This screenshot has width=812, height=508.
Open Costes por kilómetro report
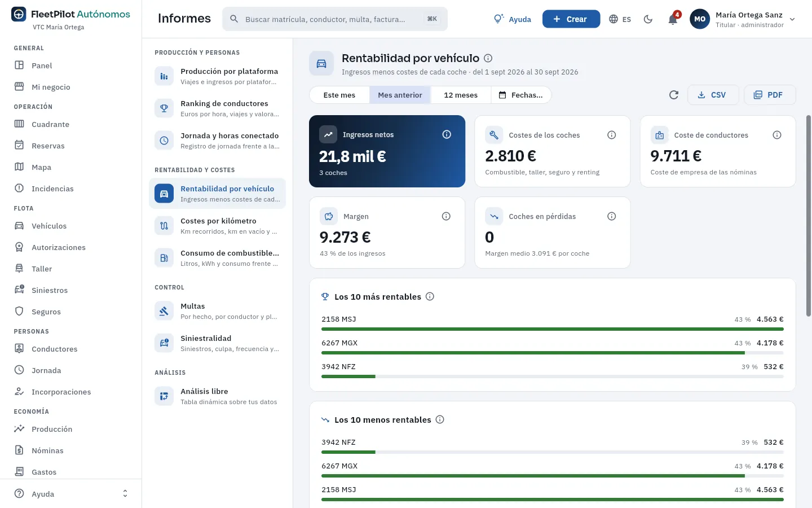pyautogui.click(x=218, y=226)
